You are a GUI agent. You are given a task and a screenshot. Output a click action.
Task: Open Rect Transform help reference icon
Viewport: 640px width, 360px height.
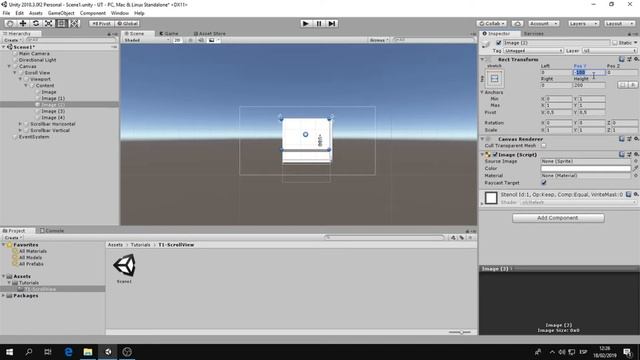[x=622, y=59]
